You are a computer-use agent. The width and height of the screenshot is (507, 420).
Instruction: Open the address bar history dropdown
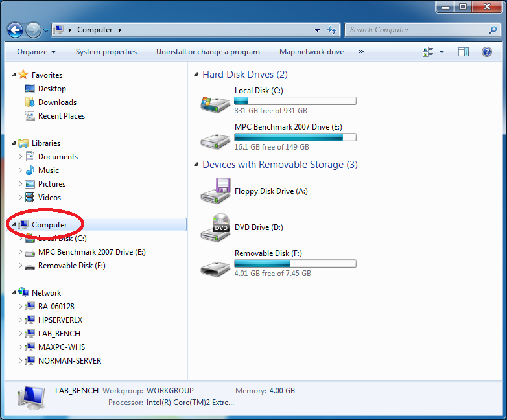[317, 30]
